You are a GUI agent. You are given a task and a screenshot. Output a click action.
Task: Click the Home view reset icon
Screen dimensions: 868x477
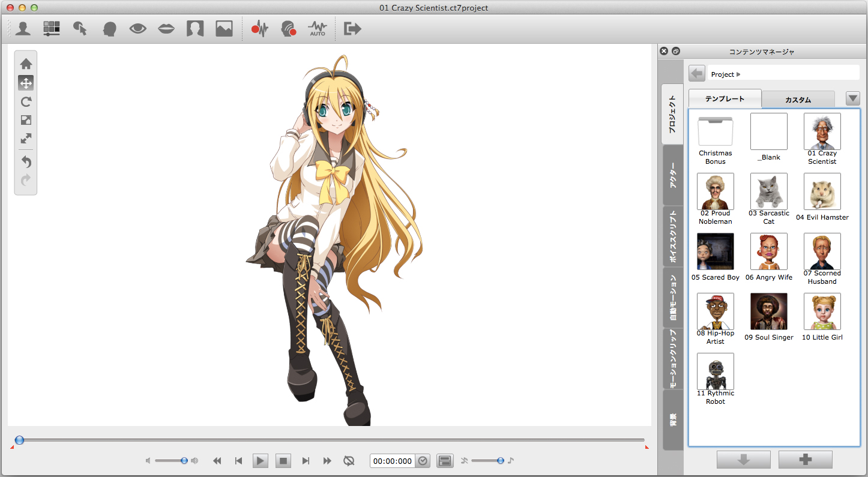pyautogui.click(x=26, y=64)
